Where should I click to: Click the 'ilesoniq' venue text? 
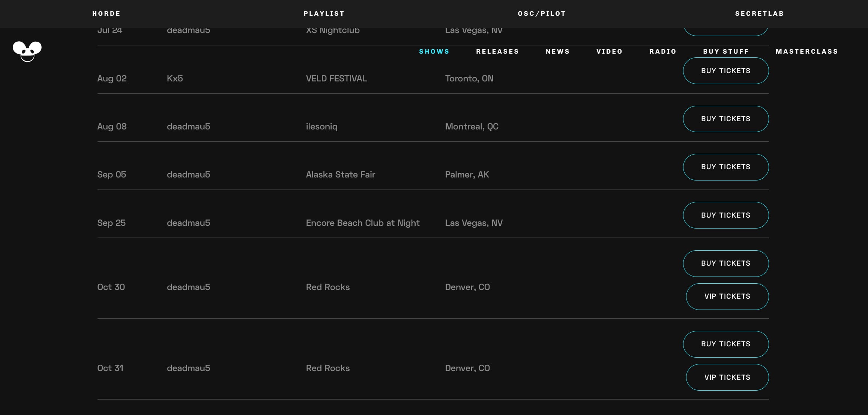click(322, 126)
